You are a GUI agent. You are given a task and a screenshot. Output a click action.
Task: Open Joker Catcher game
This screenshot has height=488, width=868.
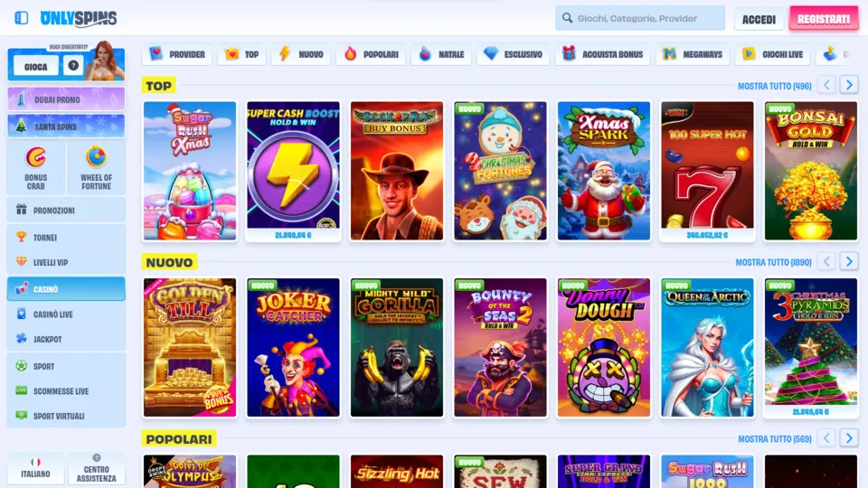pyautogui.click(x=293, y=347)
